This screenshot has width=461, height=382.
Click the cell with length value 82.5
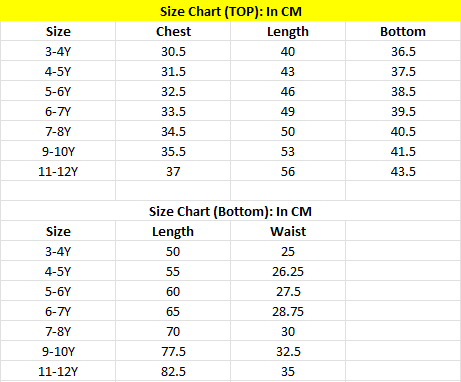(x=173, y=371)
